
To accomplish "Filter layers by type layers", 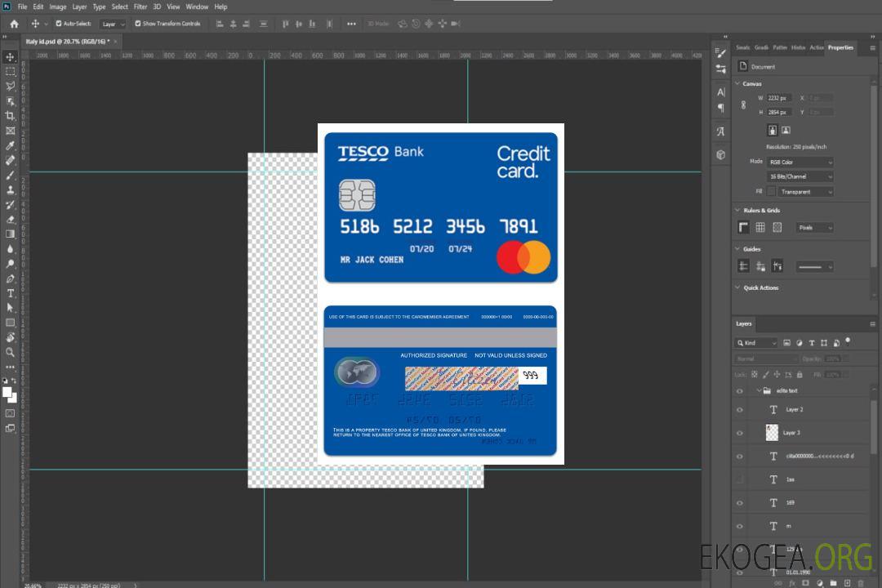I will tap(812, 343).
